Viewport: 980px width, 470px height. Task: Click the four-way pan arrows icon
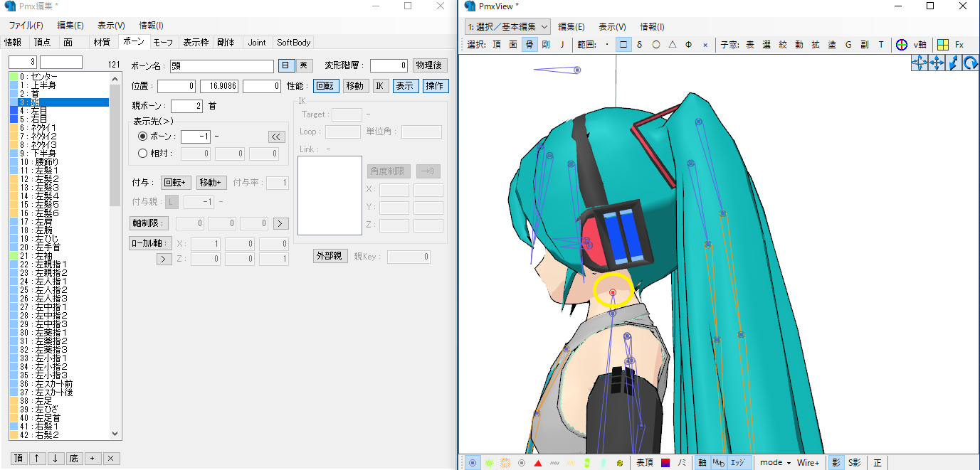click(937, 63)
